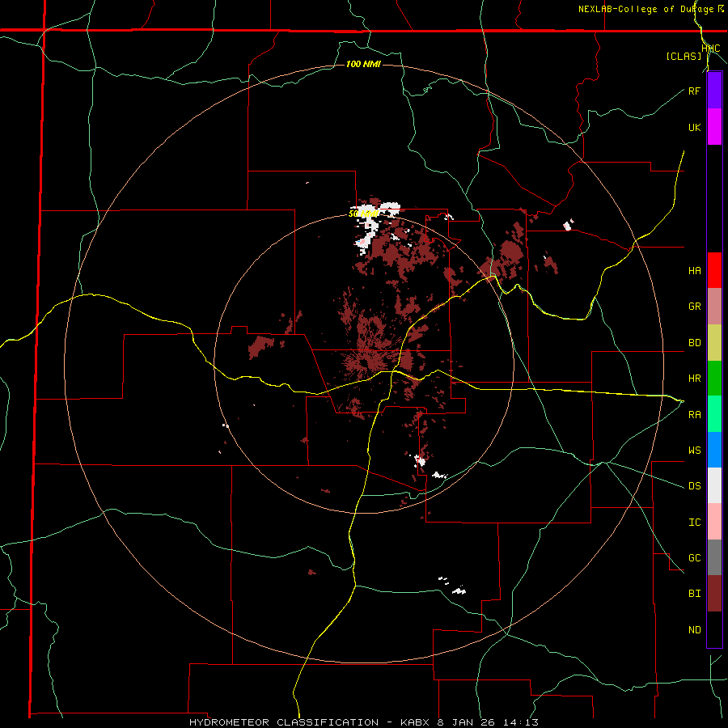The height and width of the screenshot is (728, 728).
Task: Click the BD legend label
Action: tap(695, 343)
